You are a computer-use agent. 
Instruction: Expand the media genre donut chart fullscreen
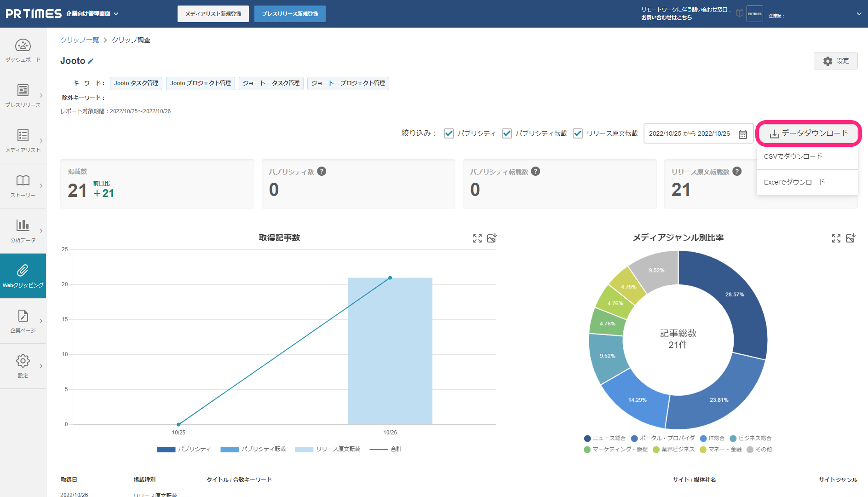click(x=836, y=238)
